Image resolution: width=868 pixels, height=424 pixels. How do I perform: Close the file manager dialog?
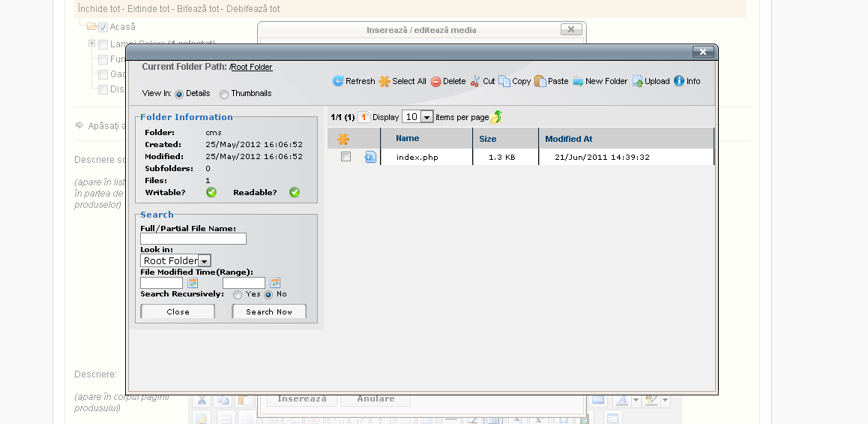tap(703, 52)
